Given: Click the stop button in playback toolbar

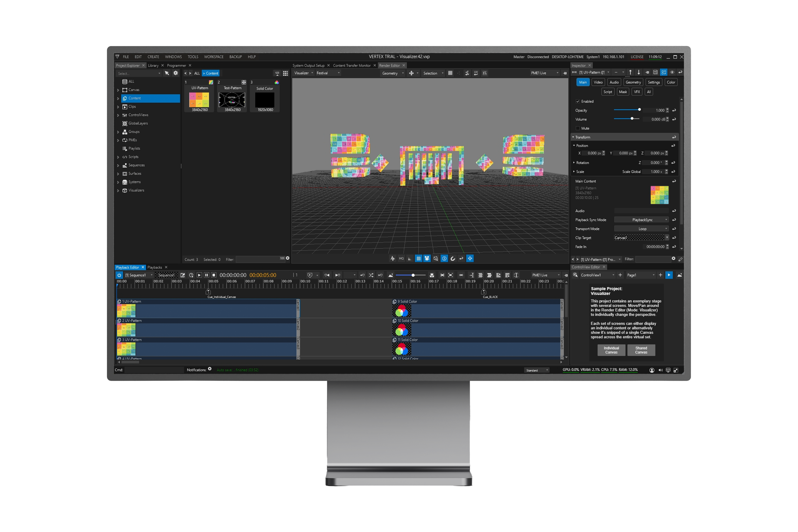Looking at the screenshot, I should 214,275.
